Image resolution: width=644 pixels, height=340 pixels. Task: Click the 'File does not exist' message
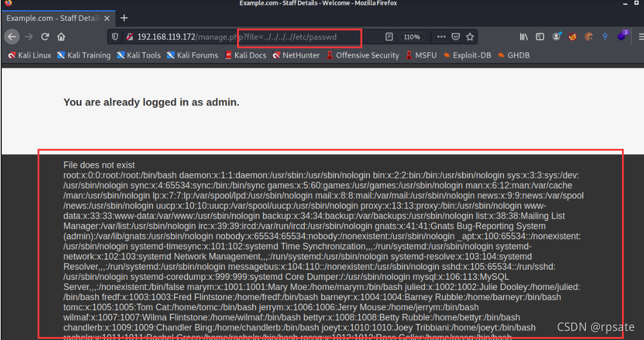[99, 165]
